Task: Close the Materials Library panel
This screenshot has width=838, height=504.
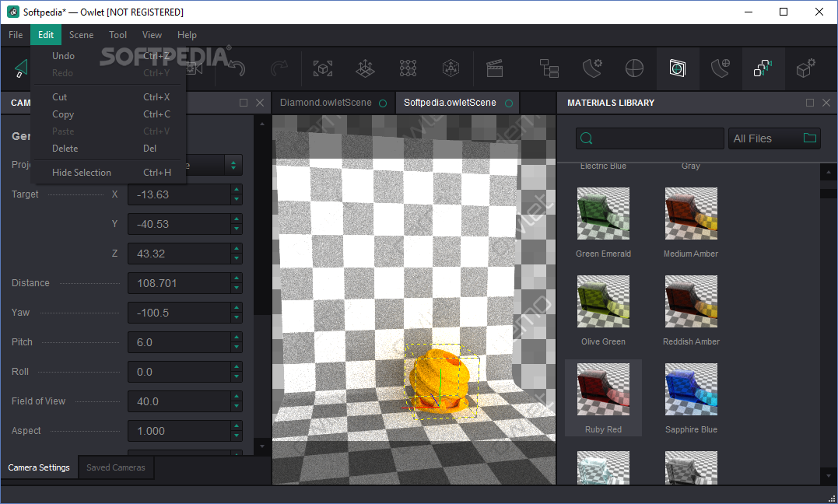Action: (x=826, y=103)
